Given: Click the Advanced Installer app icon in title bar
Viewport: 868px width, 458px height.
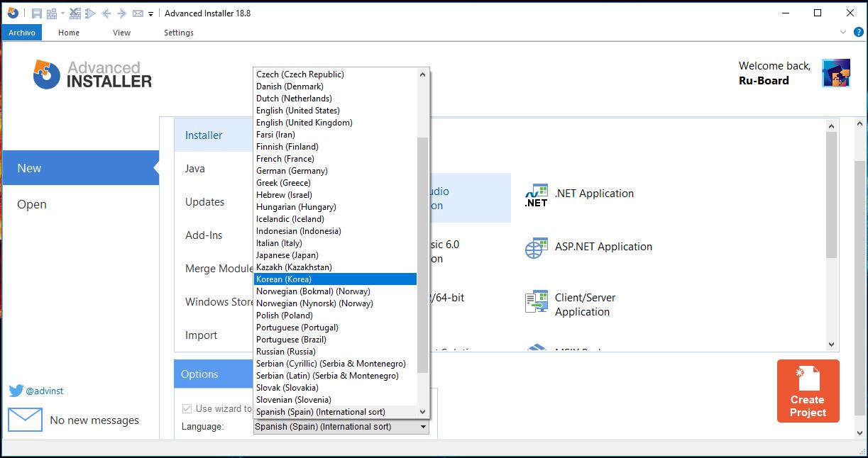Looking at the screenshot, I should (x=13, y=13).
